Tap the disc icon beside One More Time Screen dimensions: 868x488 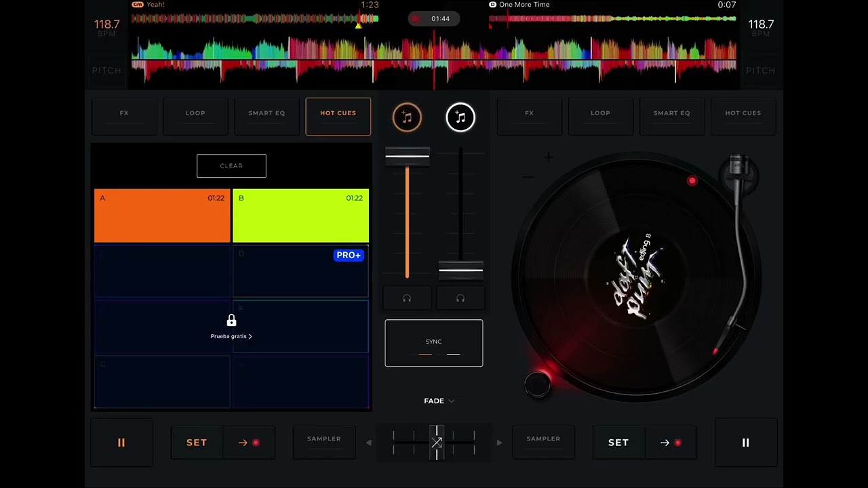493,5
